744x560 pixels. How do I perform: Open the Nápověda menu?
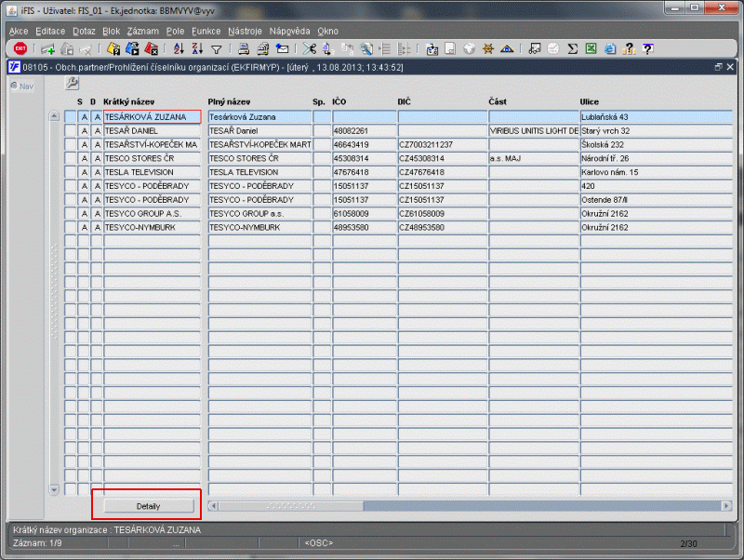(x=289, y=32)
